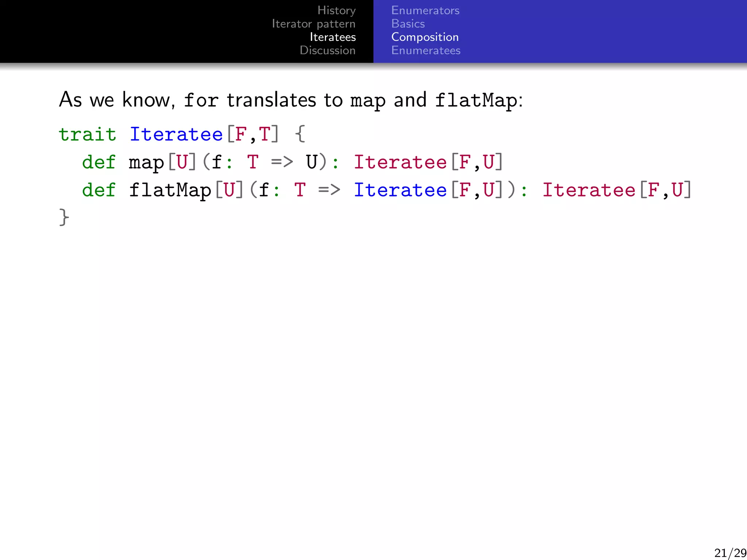Open the Iteratees section in header
This screenshot has height=560, width=747.
(x=333, y=37)
